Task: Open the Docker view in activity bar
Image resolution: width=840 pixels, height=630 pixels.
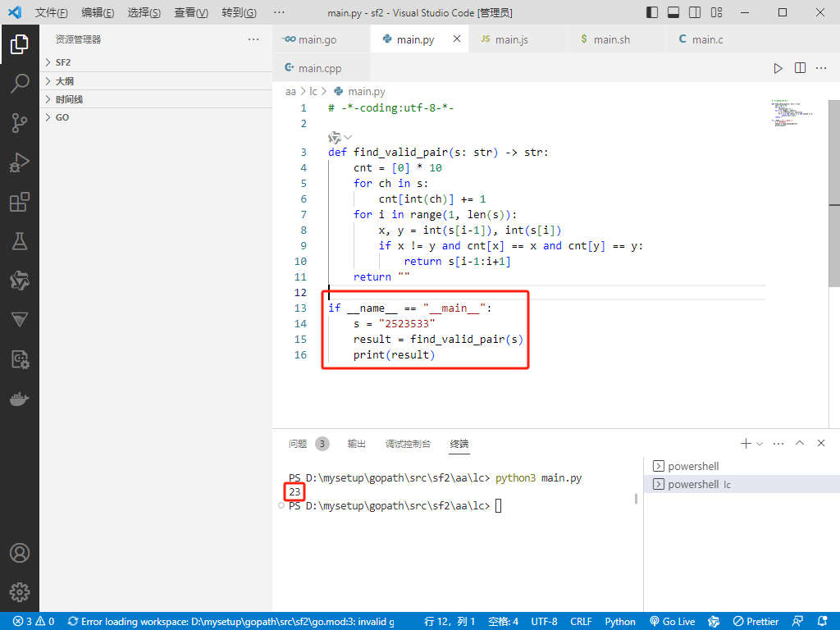Action: tap(20, 399)
